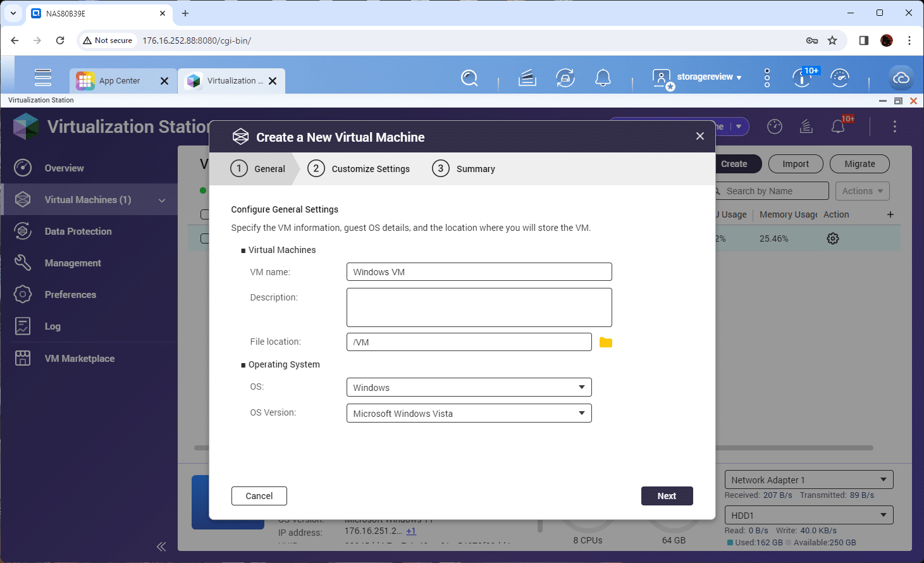Open the Network Adapter 1 dropdown
This screenshot has width=924, height=563.
(809, 479)
